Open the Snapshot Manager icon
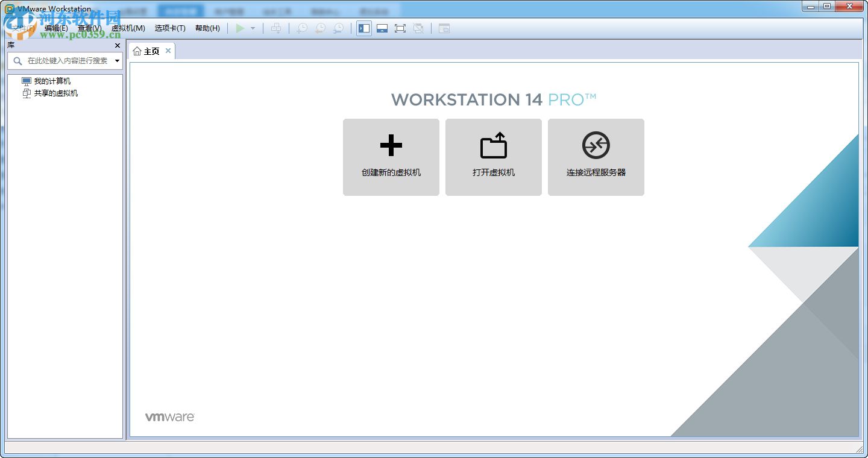The image size is (868, 458). (339, 28)
